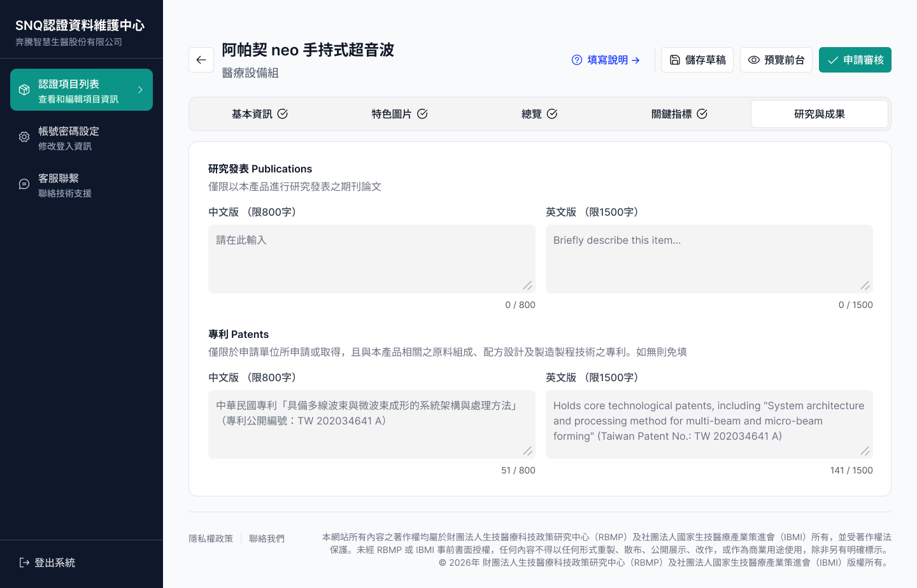The height and width of the screenshot is (588, 917).
Task: Click the English Patents text area
Action: [709, 424]
